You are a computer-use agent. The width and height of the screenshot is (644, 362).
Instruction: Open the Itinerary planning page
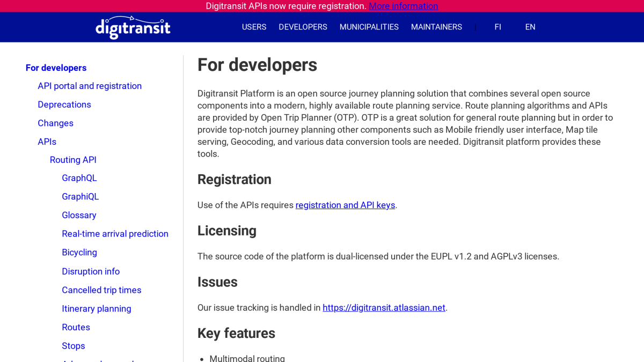(97, 308)
